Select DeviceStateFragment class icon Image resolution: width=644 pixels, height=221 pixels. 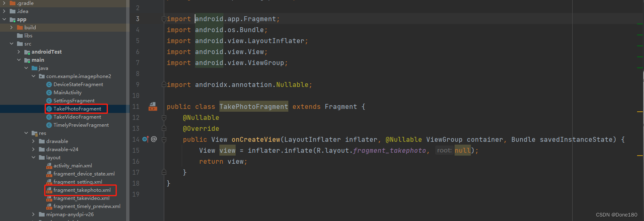point(49,84)
